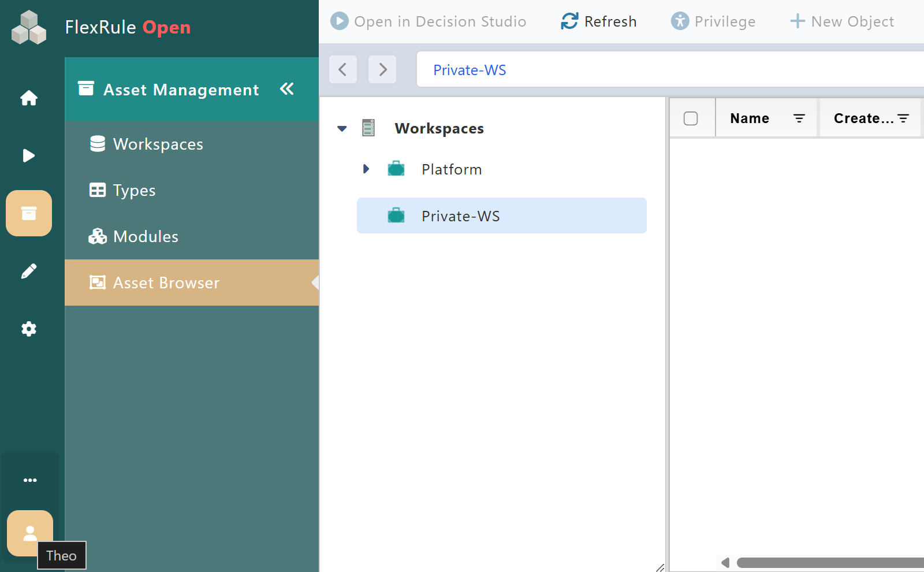
Task: Open the Workspaces menu item
Action: pos(192,144)
